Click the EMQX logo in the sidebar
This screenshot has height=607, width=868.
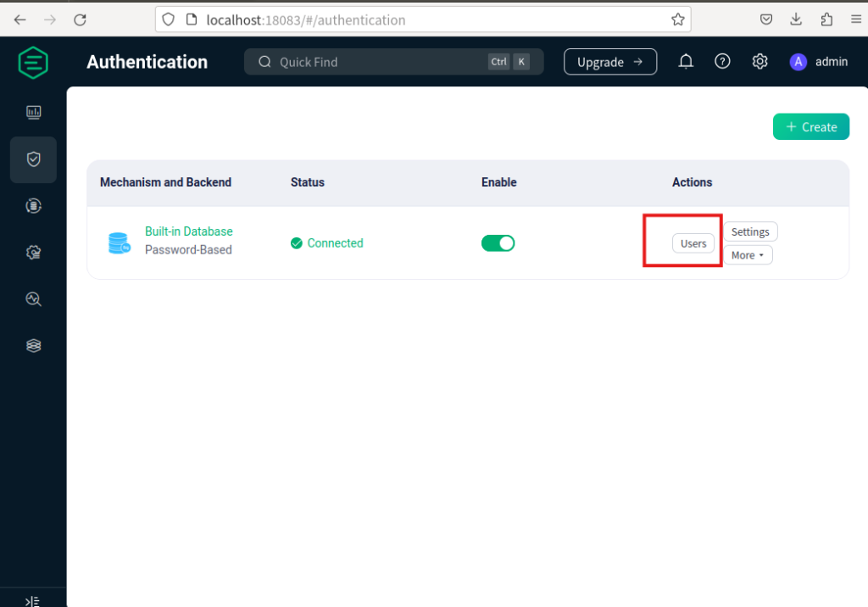coord(33,63)
